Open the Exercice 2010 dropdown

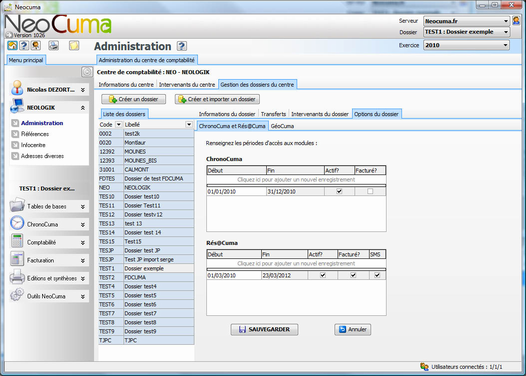[x=466, y=45]
